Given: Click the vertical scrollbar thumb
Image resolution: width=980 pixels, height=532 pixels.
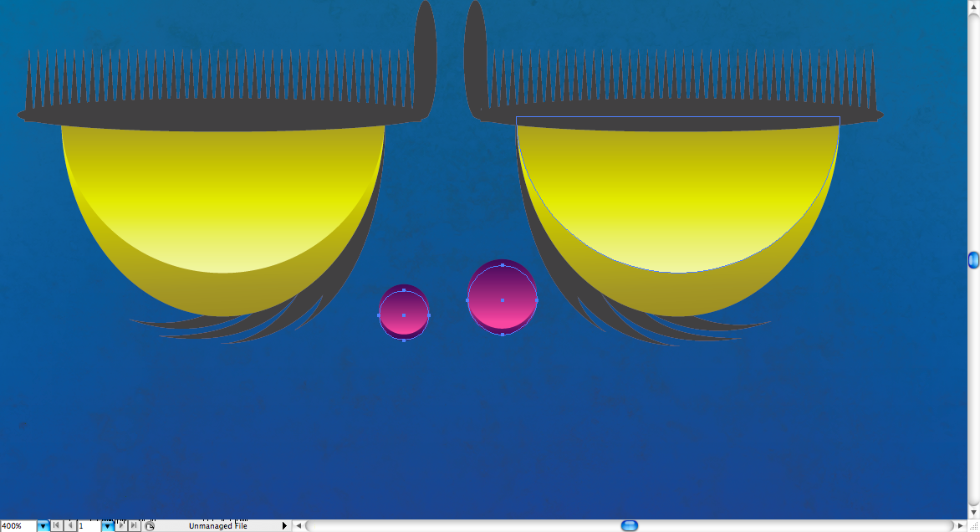Looking at the screenshot, I should (973, 260).
